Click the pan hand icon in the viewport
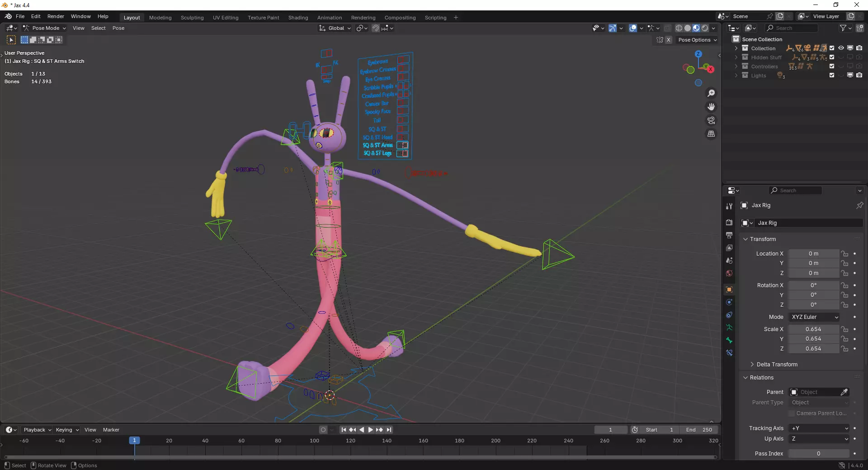 pyautogui.click(x=711, y=107)
